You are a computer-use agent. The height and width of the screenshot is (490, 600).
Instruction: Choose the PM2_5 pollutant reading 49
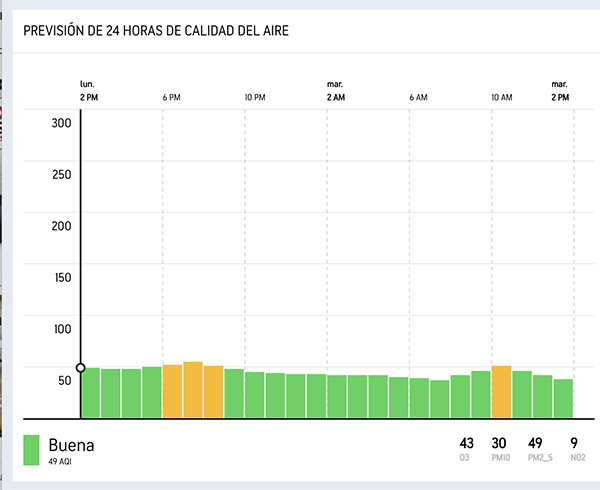[x=535, y=444]
